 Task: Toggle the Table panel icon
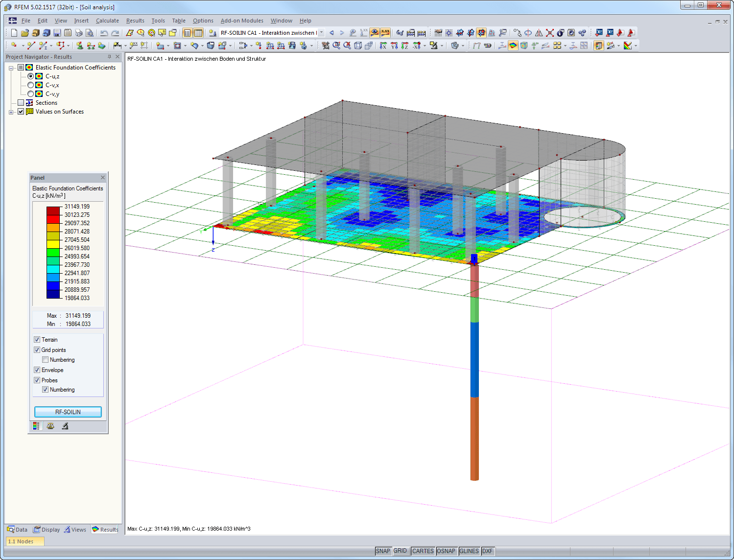pyautogui.click(x=198, y=33)
